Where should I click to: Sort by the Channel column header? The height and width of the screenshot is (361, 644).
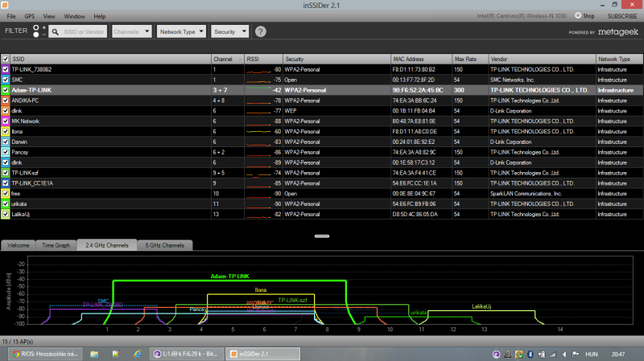click(x=228, y=59)
